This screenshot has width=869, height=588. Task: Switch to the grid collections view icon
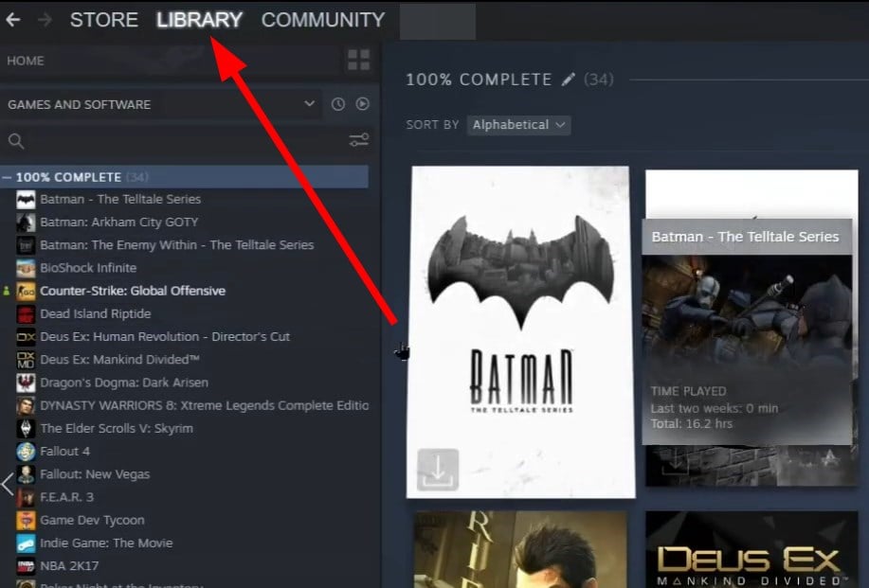tap(358, 60)
